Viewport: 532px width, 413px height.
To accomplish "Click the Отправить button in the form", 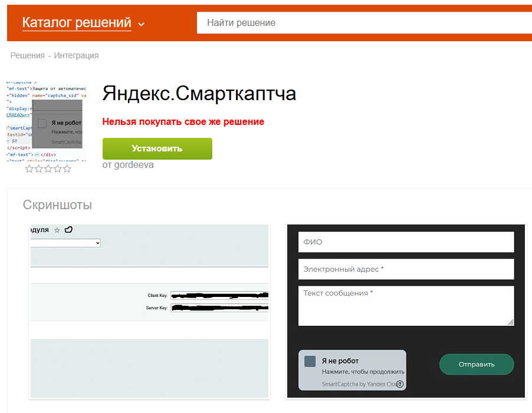I will tap(477, 364).
